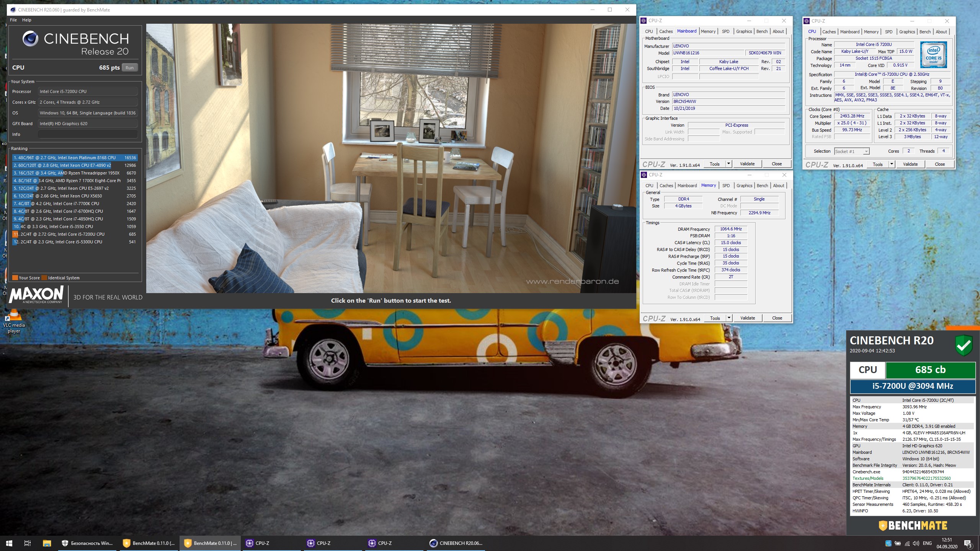
Task: Select the Core i5-7200U ranking row
Action: pos(75,234)
